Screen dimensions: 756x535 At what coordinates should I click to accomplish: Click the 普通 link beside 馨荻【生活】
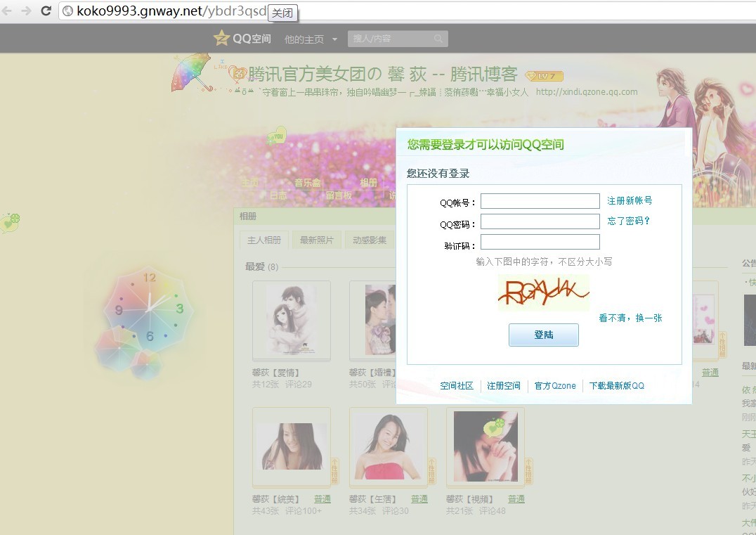pyautogui.click(x=419, y=499)
